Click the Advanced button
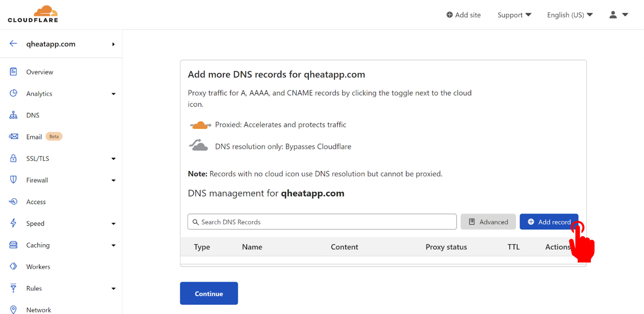Screen dimensions: 644x314 (x=488, y=222)
